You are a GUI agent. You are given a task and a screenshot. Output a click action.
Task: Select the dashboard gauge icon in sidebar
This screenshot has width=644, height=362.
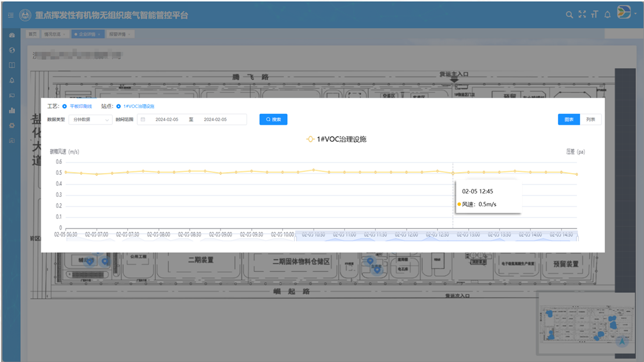pyautogui.click(x=12, y=35)
